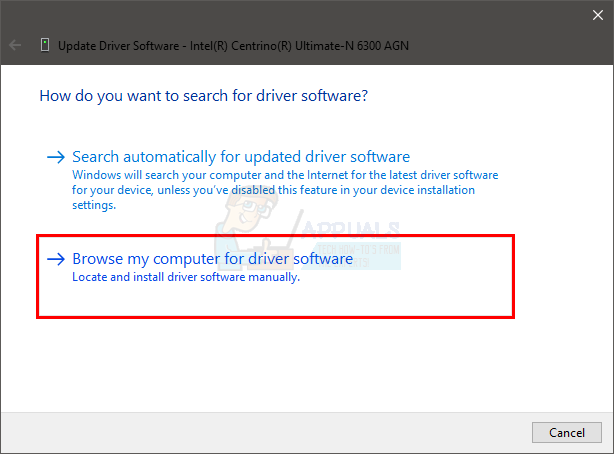Click arrow icon beside Search automatically option
614x454 pixels.
point(56,157)
